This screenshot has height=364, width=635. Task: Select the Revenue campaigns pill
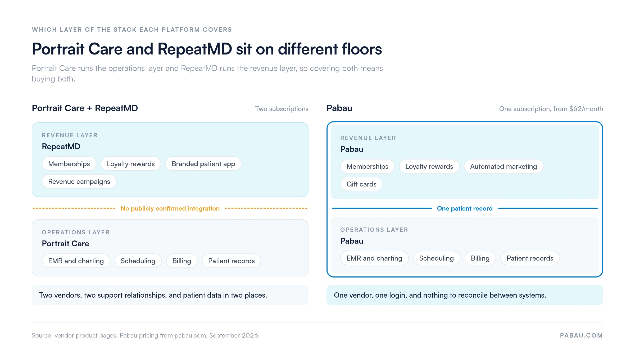click(79, 181)
